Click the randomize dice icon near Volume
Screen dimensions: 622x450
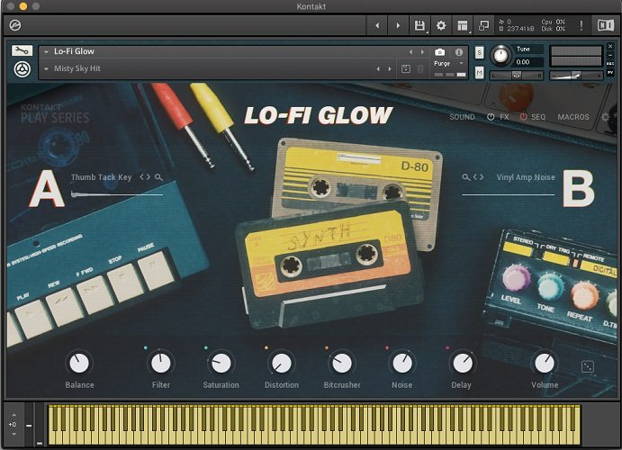point(588,367)
